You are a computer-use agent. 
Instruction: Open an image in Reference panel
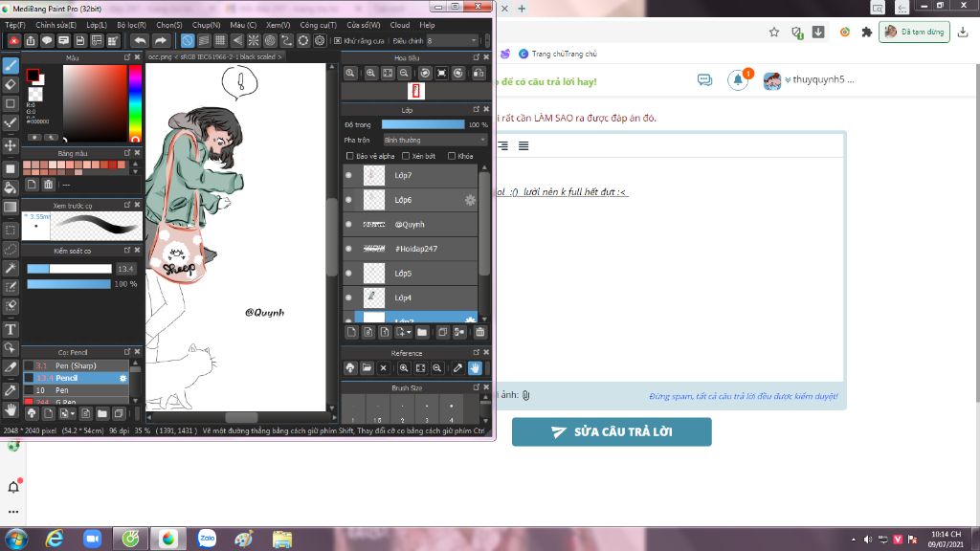coord(367,368)
